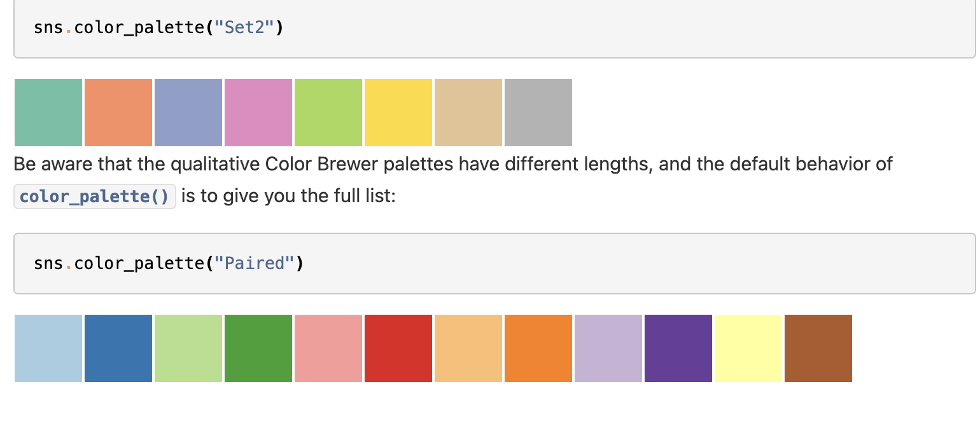Pick the yellow Set2 swatch
This screenshot has width=980, height=426.
[398, 113]
